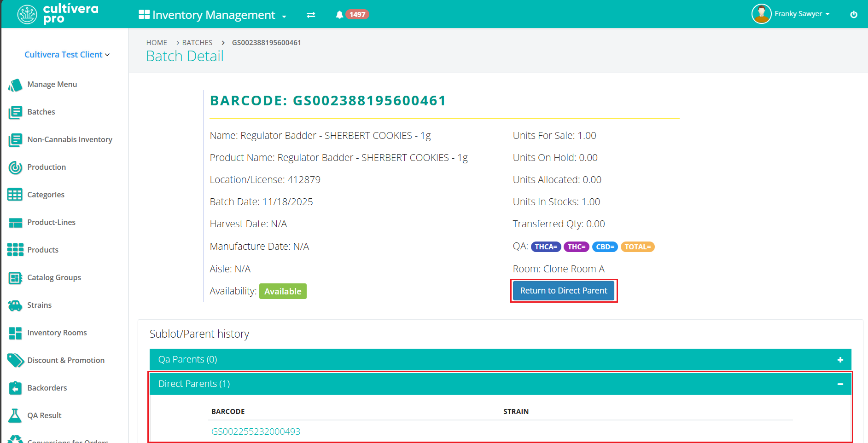The height and width of the screenshot is (443, 868).
Task: Click the Units On Hold: 0.00 text
Action: click(555, 158)
